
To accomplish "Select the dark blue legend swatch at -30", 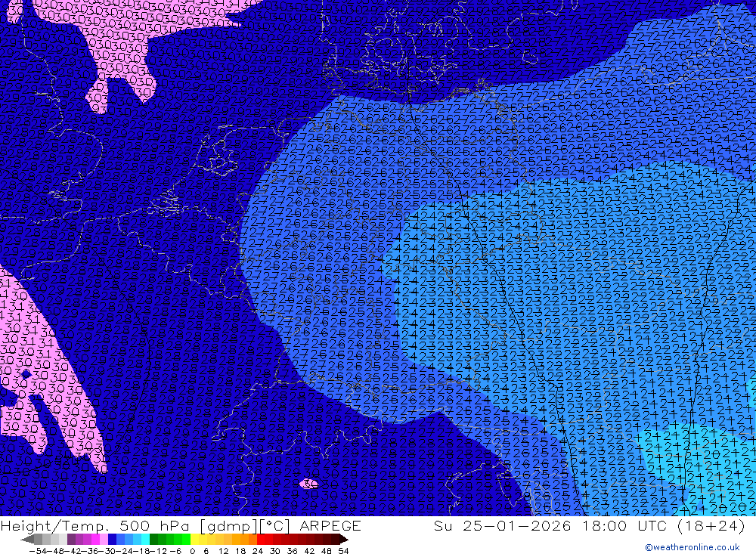I will 112,539.
